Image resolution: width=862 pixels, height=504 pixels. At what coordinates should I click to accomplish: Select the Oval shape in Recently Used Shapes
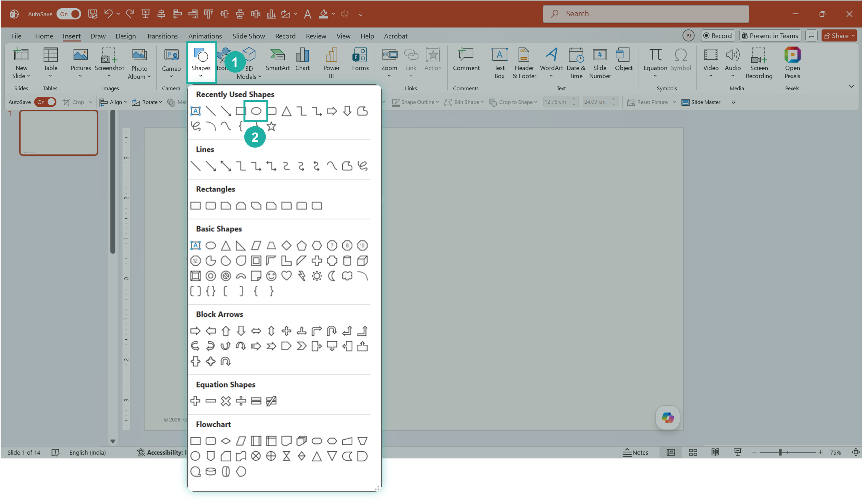(x=256, y=111)
